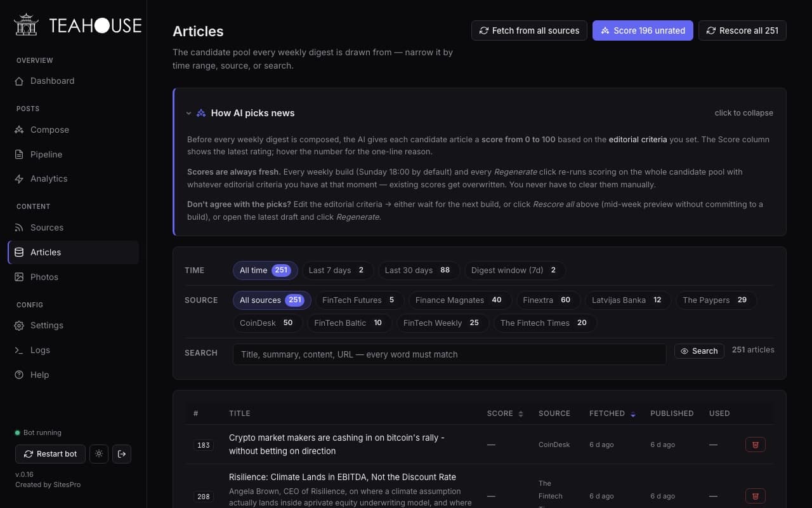Filter source to CoinDesk
The height and width of the screenshot is (508, 812).
268,323
